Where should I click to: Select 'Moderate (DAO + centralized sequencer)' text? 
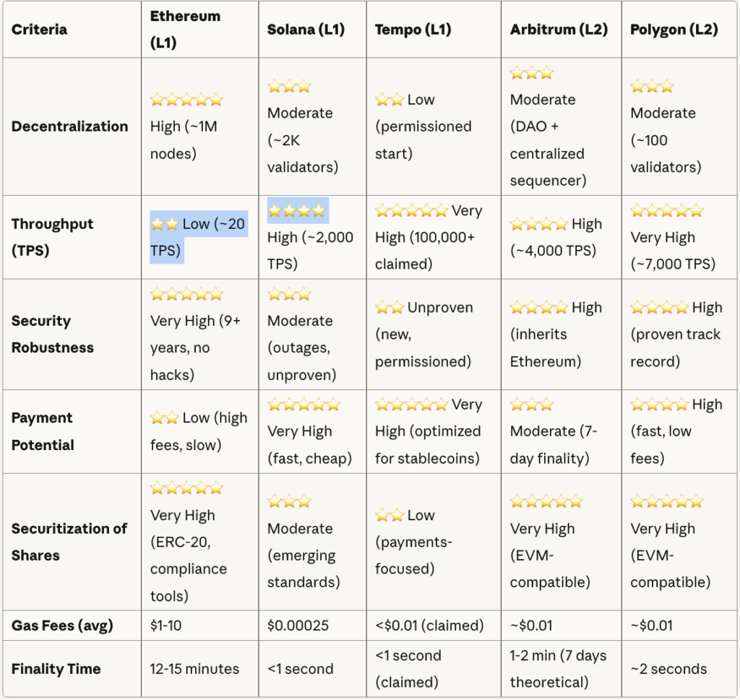click(548, 140)
